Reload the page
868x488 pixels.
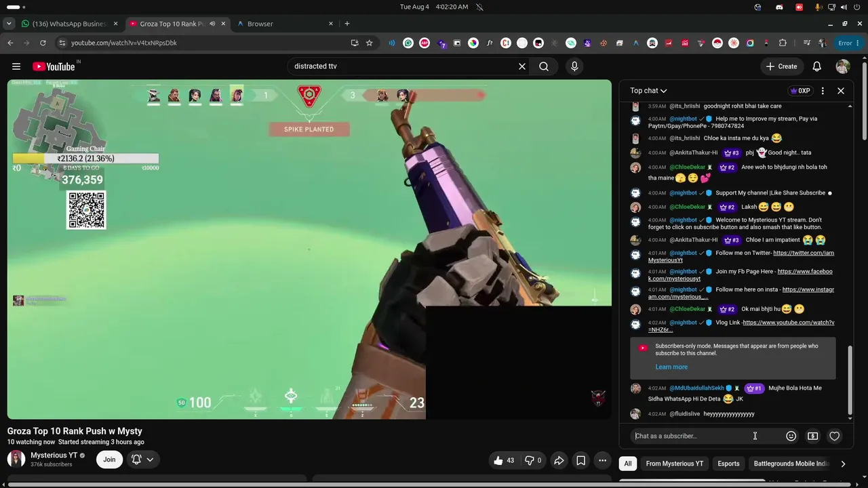tap(43, 43)
